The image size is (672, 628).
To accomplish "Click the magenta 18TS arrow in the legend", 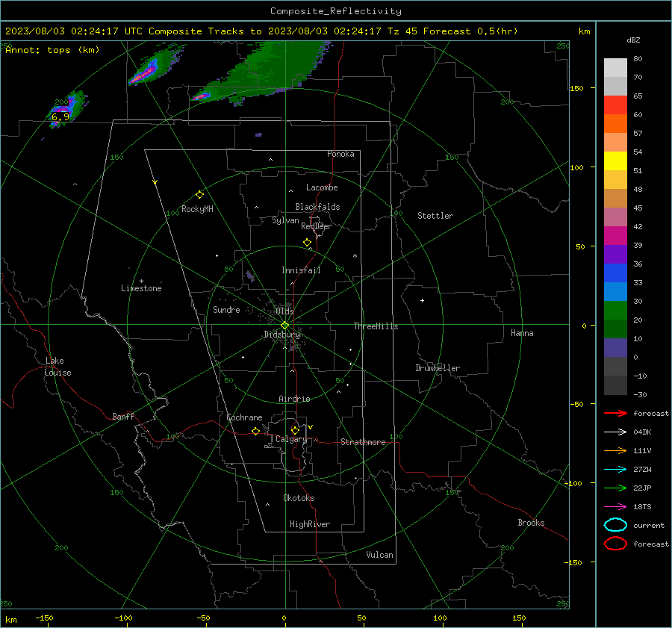I will click(x=615, y=506).
